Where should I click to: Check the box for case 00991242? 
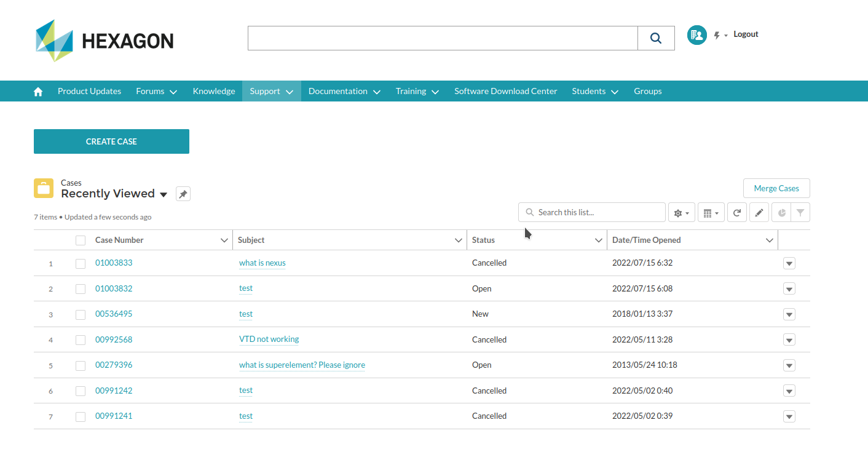click(x=81, y=391)
